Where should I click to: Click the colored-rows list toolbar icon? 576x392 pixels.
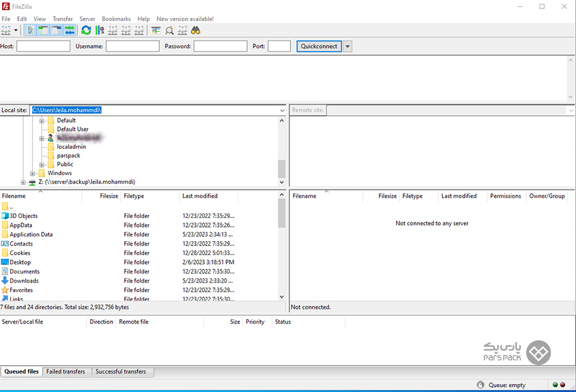tap(156, 31)
